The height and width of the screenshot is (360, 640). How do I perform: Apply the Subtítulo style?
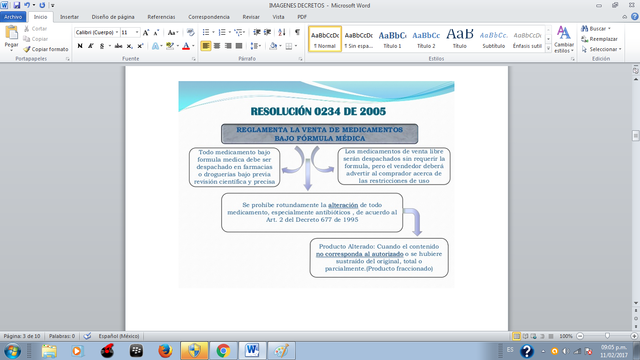coord(493,39)
